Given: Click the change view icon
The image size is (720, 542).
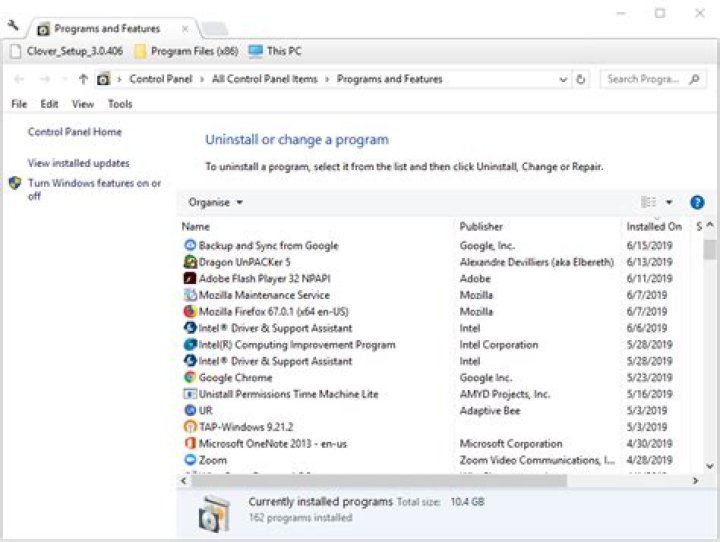Looking at the screenshot, I should click(x=648, y=202).
